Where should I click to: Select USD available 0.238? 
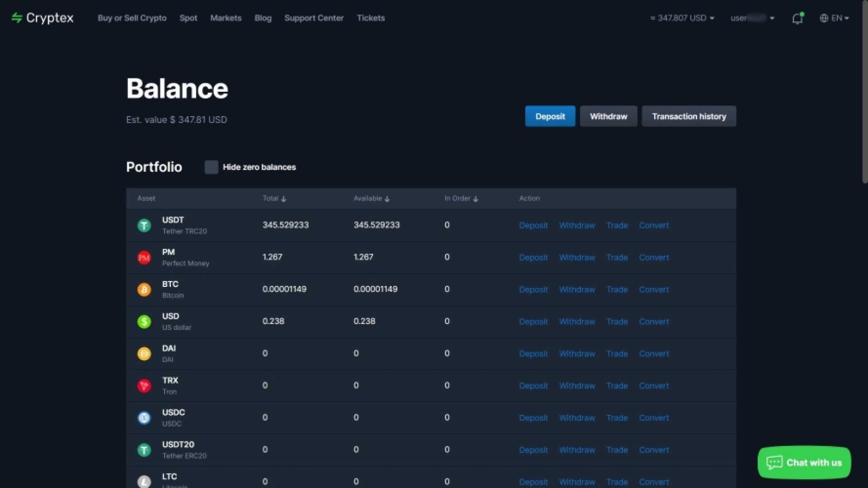pos(364,321)
